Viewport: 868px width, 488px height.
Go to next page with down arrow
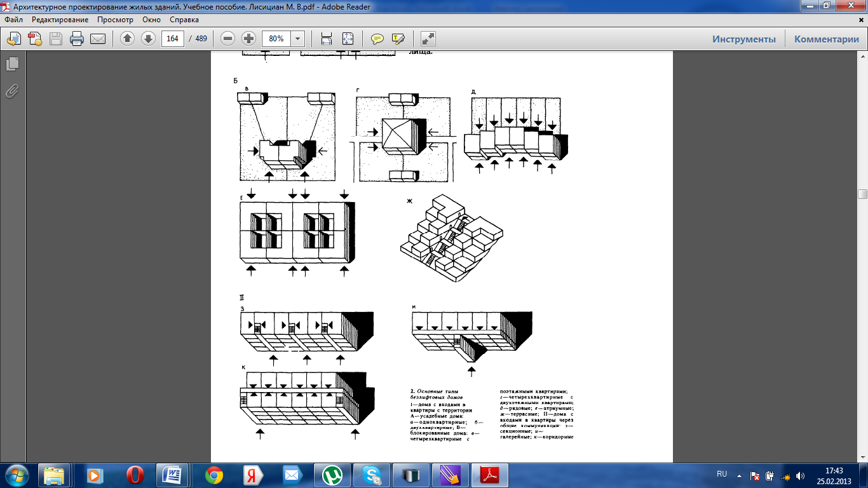point(148,39)
